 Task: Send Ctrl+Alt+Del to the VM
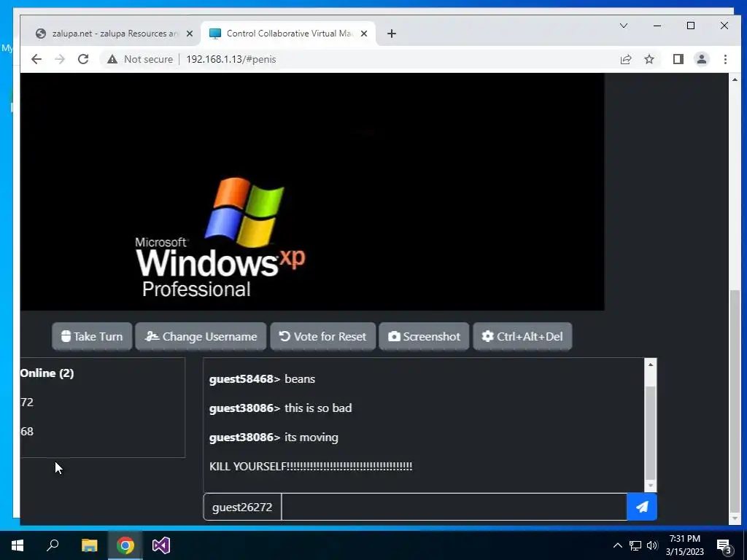522,336
